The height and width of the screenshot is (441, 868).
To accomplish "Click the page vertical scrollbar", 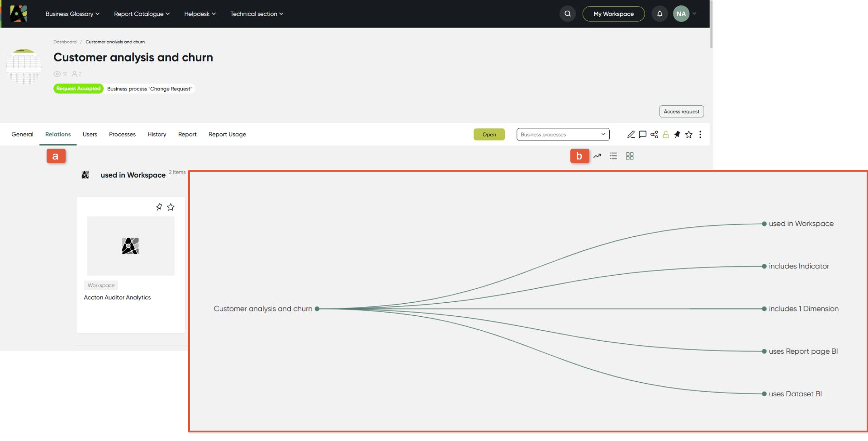I will 711,25.
